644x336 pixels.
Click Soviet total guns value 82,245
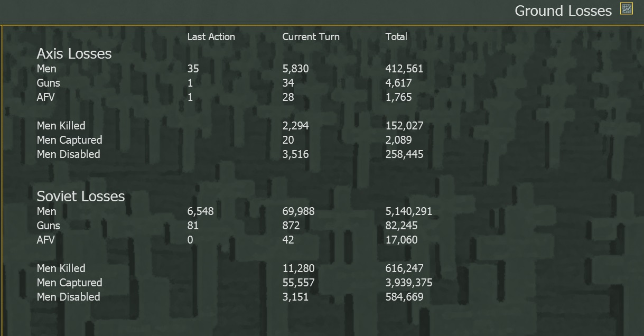pos(402,226)
